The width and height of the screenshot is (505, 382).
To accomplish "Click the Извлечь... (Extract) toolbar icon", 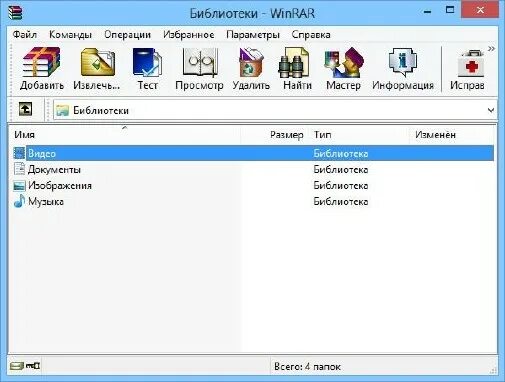I will tap(97, 69).
